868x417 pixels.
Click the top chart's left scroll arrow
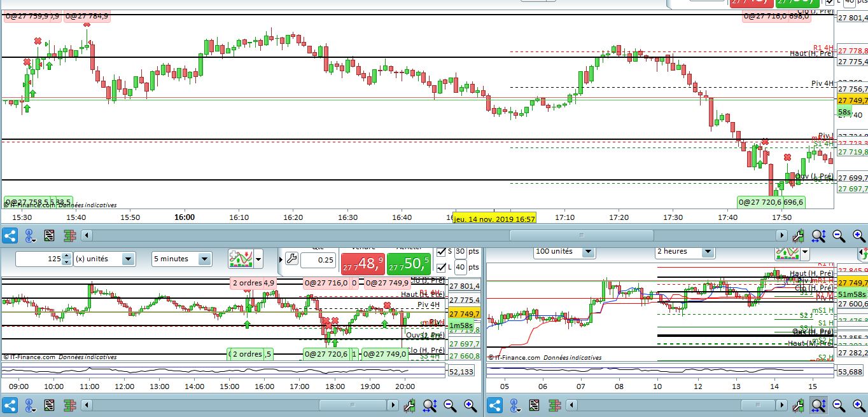(x=88, y=236)
